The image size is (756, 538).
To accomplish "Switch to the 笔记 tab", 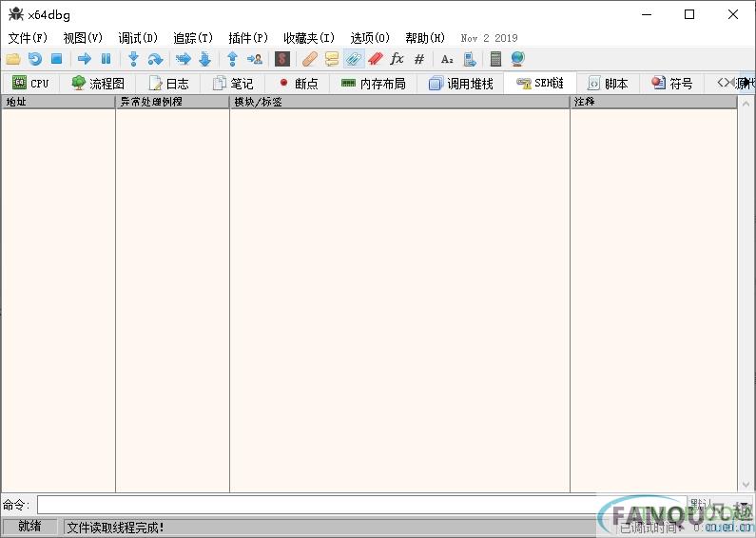I will pos(233,83).
